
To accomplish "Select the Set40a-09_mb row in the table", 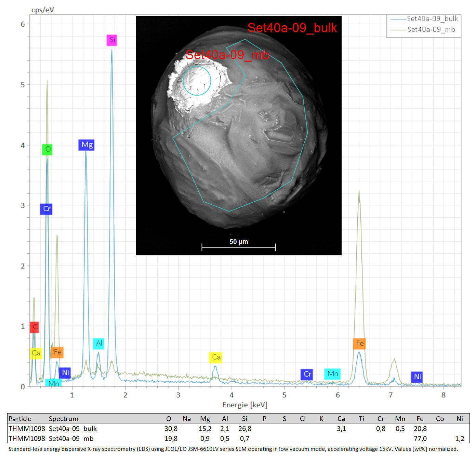I will [238, 438].
